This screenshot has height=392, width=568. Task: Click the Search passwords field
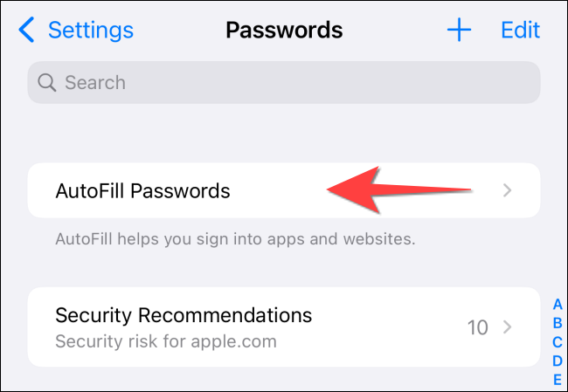[284, 83]
